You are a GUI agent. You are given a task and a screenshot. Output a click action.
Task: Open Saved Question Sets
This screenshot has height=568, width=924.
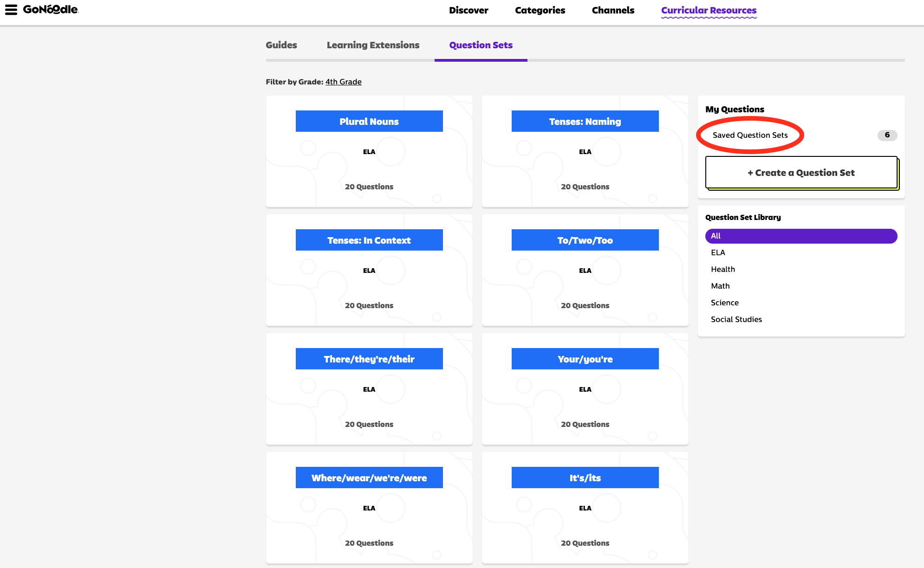(x=750, y=135)
